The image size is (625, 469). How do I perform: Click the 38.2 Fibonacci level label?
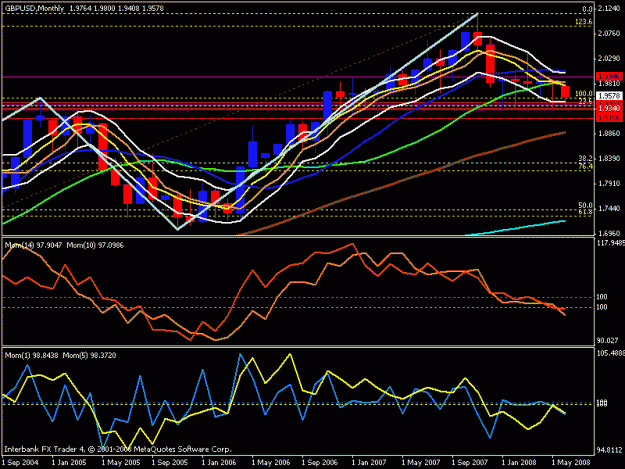[x=585, y=159]
